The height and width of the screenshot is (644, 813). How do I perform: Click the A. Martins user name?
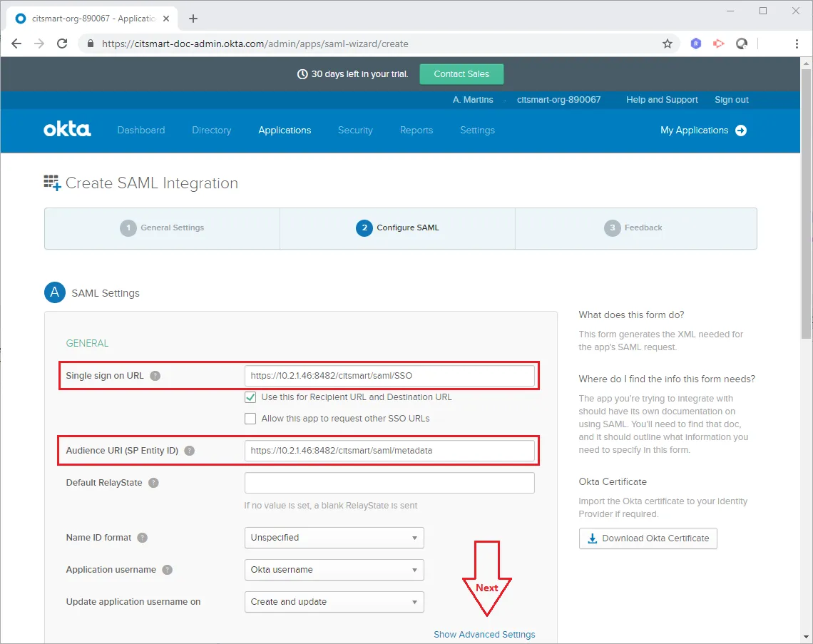click(x=473, y=100)
